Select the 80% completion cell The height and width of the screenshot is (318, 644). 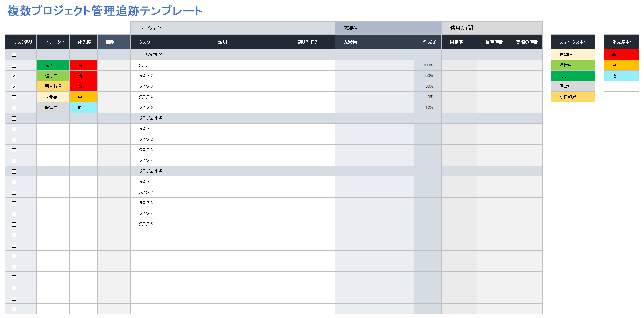428,76
